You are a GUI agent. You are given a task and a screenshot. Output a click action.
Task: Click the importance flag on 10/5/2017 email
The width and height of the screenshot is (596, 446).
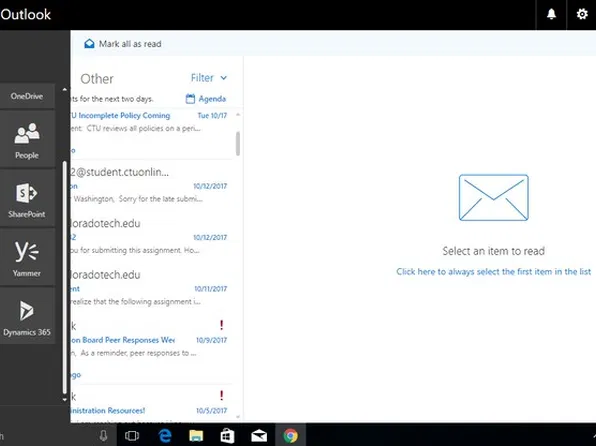pyautogui.click(x=222, y=395)
